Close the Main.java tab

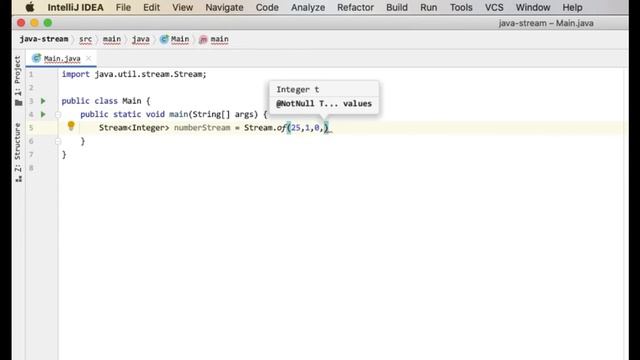tap(89, 58)
